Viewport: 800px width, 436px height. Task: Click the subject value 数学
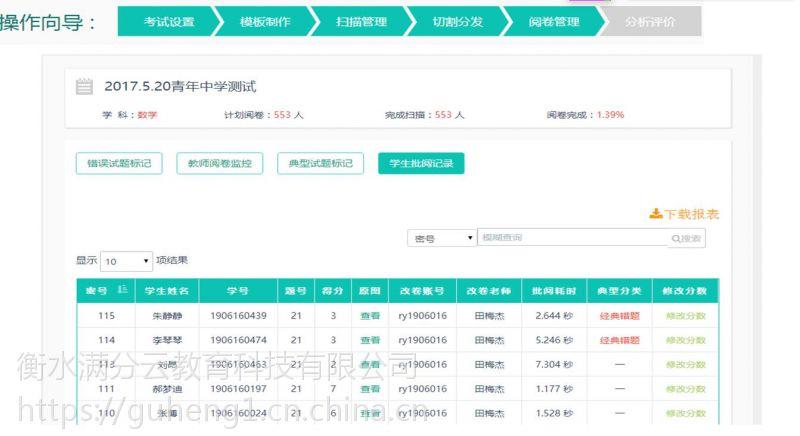click(147, 115)
